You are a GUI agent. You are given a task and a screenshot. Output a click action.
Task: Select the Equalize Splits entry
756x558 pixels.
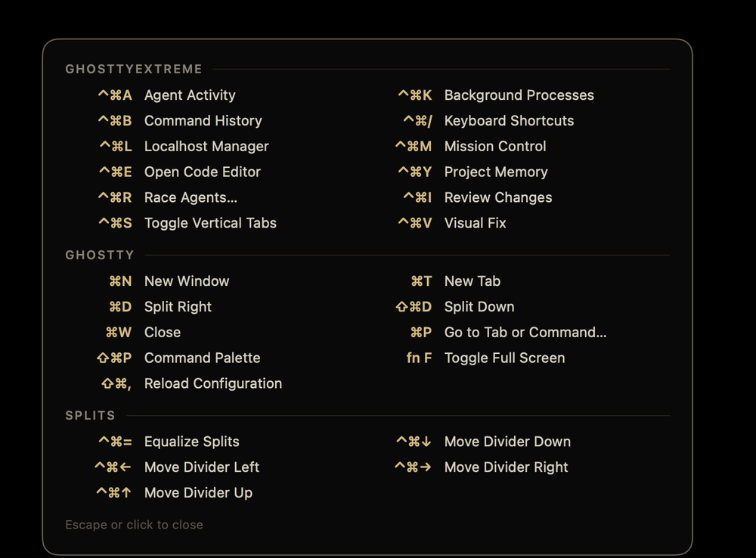tap(169, 442)
